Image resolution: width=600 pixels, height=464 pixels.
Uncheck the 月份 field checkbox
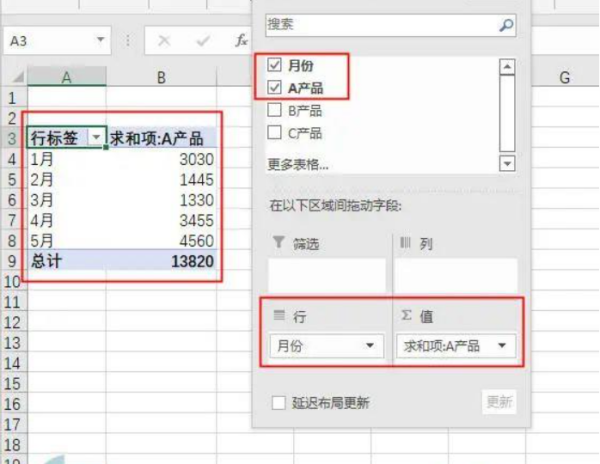point(274,65)
